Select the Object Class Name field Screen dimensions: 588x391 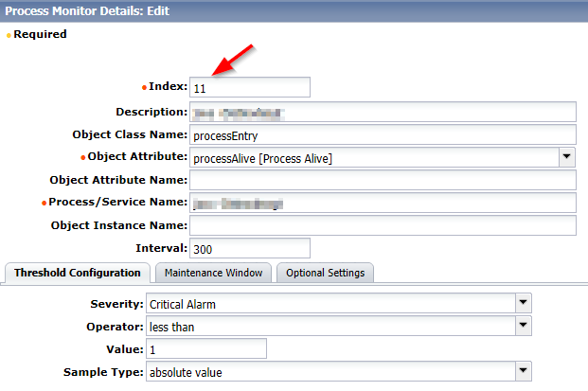(x=383, y=134)
